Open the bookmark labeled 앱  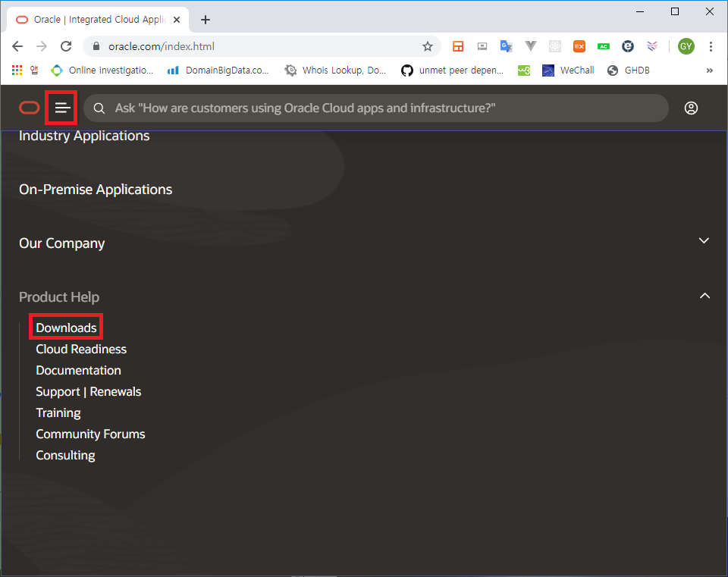(34, 70)
